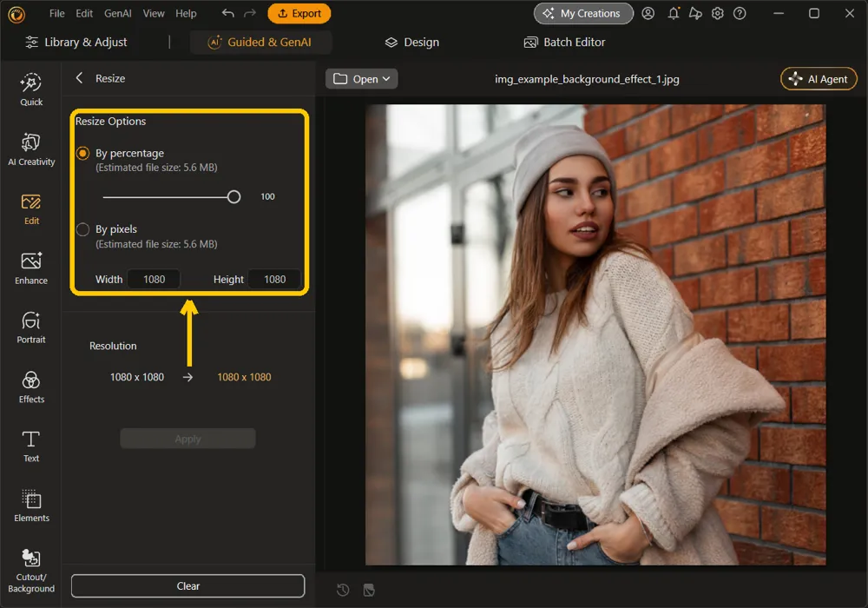Image resolution: width=868 pixels, height=608 pixels.
Task: Open the Elements panel
Action: coord(31,506)
